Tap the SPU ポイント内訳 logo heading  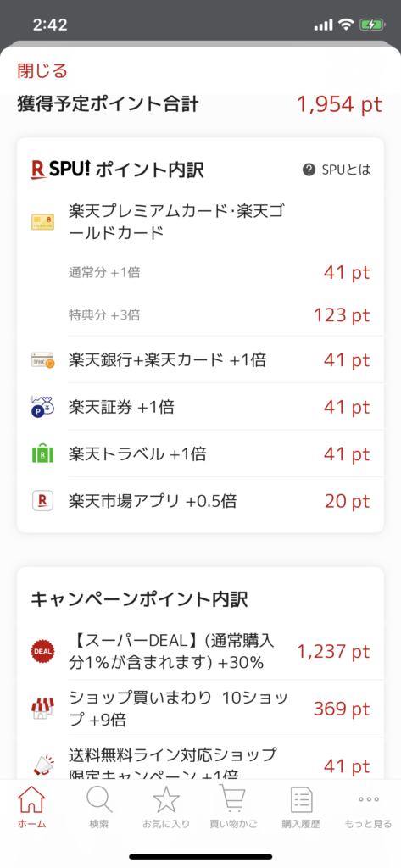[x=118, y=170]
